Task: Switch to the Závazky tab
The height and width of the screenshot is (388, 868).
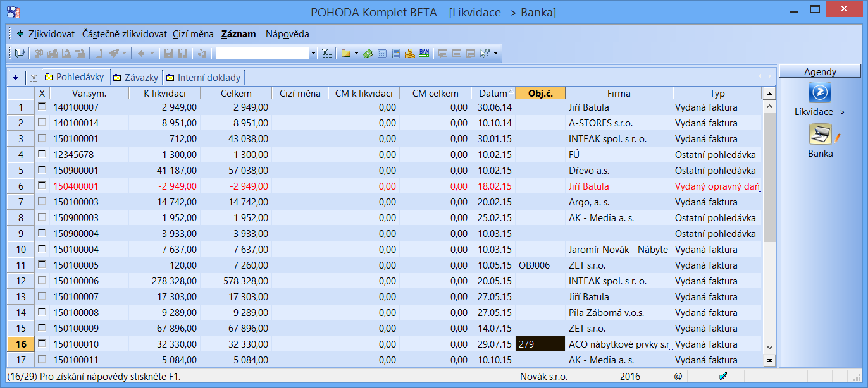Action: (x=135, y=78)
